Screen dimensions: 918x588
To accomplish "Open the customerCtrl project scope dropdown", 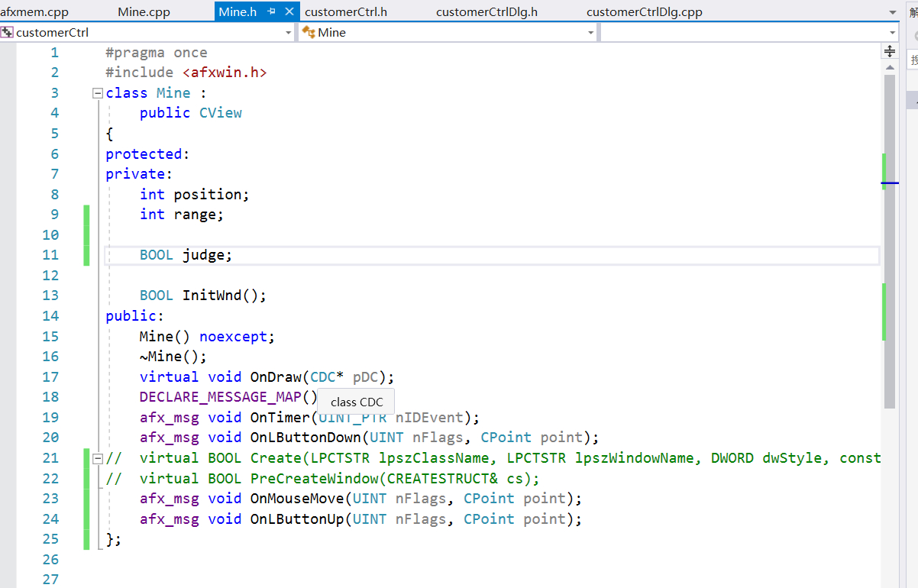I will click(288, 33).
